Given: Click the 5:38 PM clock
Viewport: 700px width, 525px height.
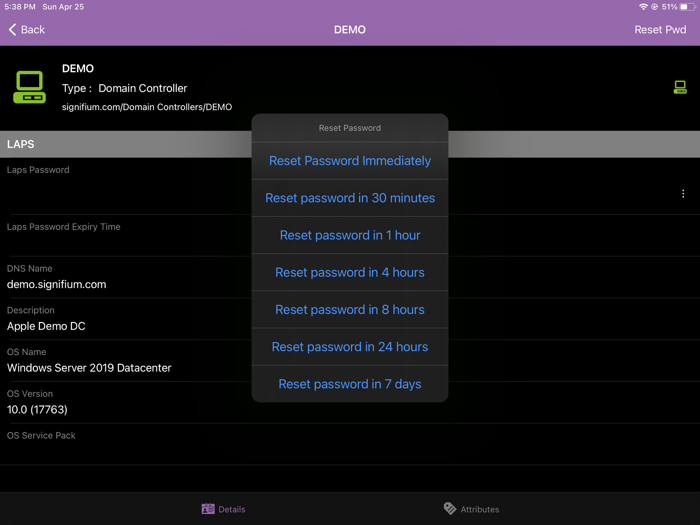Looking at the screenshot, I should pos(20,7).
